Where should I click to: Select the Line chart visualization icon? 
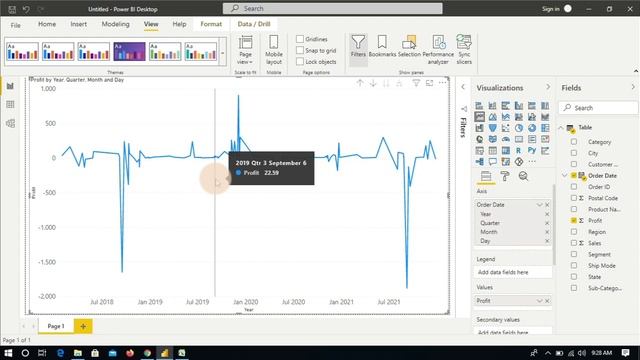(x=480, y=117)
